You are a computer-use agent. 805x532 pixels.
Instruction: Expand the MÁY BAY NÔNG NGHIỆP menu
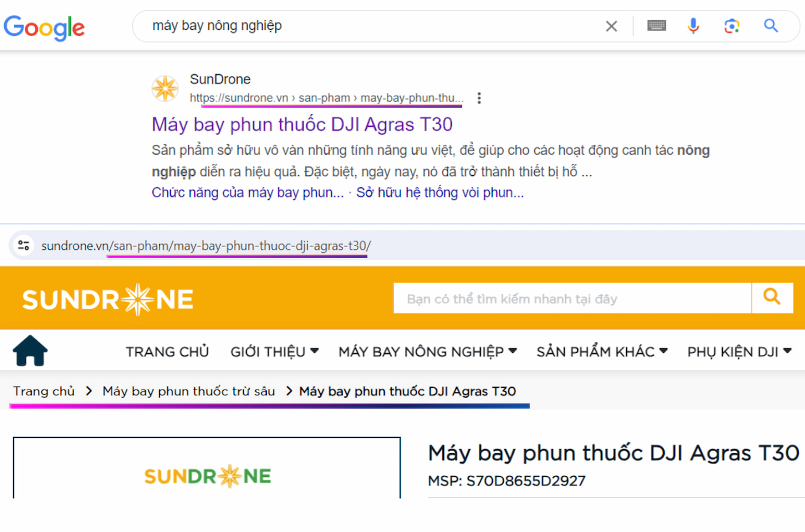427,352
